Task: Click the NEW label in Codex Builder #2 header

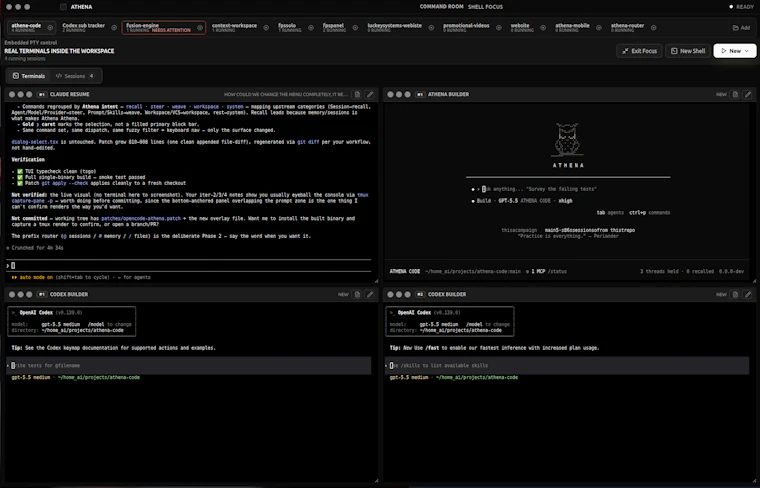Action: (x=721, y=294)
